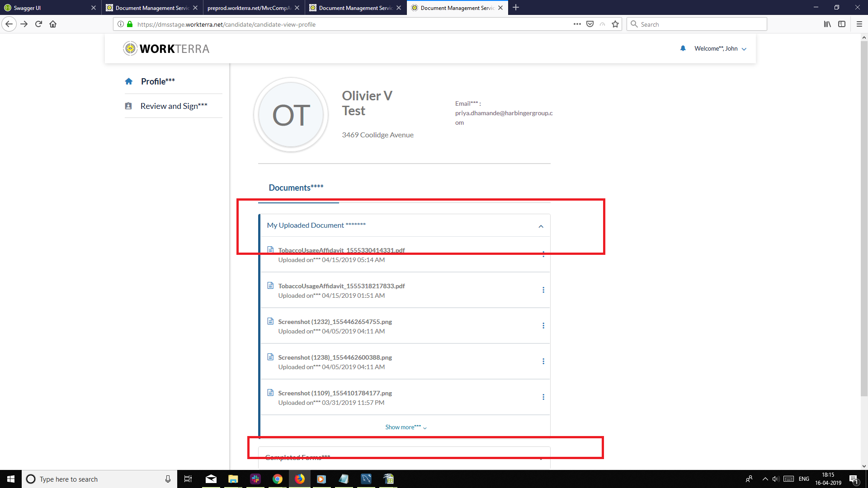Expand Show more documents
The image size is (868, 488).
click(x=406, y=427)
